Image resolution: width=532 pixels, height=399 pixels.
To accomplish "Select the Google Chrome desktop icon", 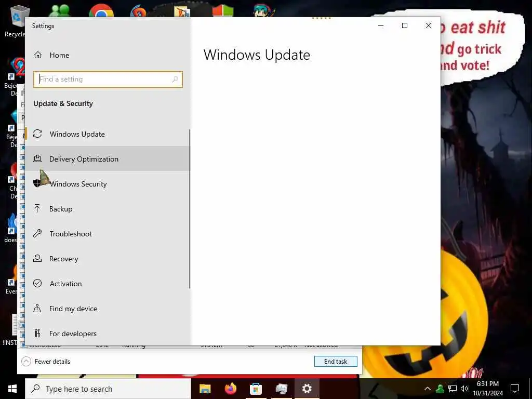I will coord(101,11).
